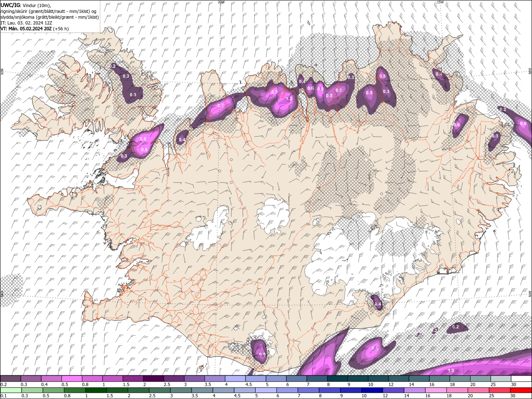The image size is (532, 399).
Task: Select the 'VT: Mán. 05.02.2024 20Z (+56 h)' line
Action: click(x=35, y=29)
